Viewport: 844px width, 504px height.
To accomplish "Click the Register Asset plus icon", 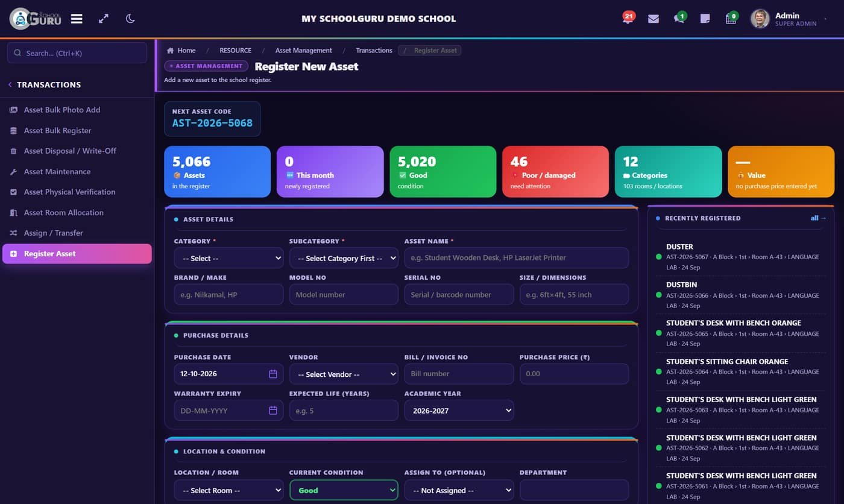I will [x=13, y=254].
